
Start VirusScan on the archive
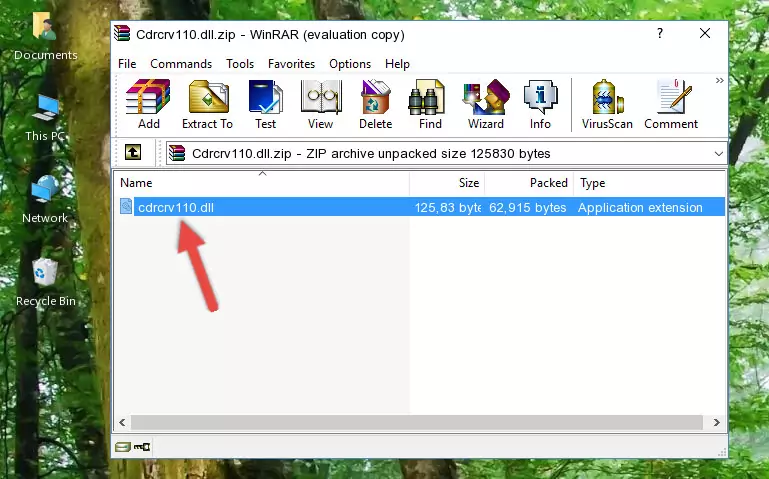point(607,104)
